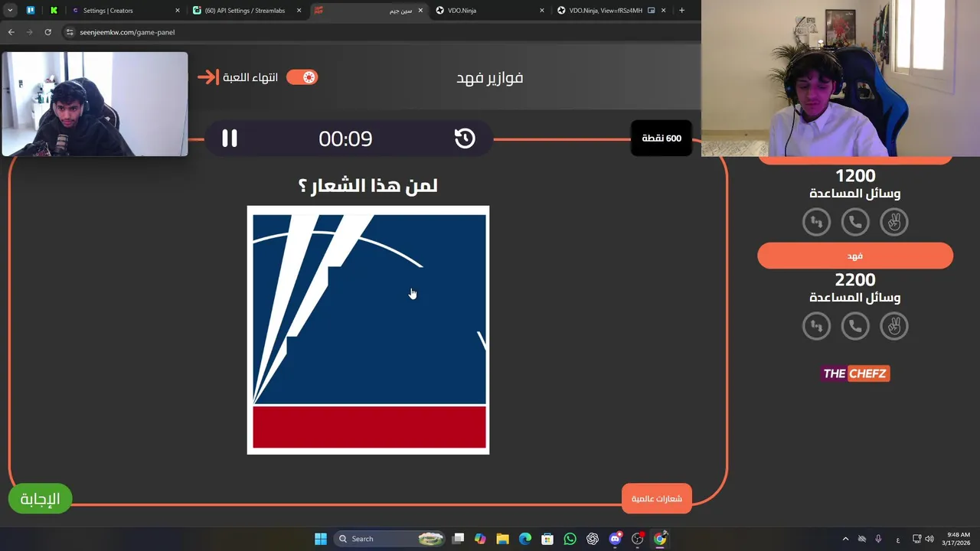Click the 600 نقطة points badge

[x=661, y=139]
